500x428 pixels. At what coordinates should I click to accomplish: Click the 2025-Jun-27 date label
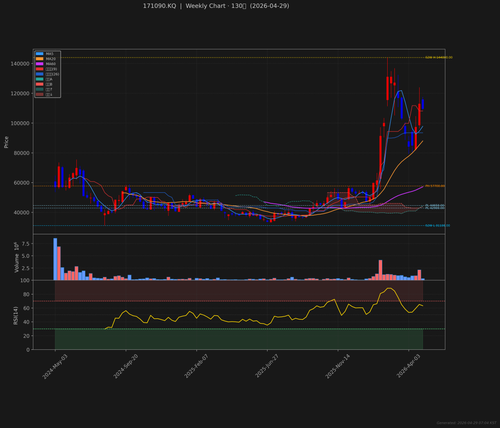click(267, 366)
